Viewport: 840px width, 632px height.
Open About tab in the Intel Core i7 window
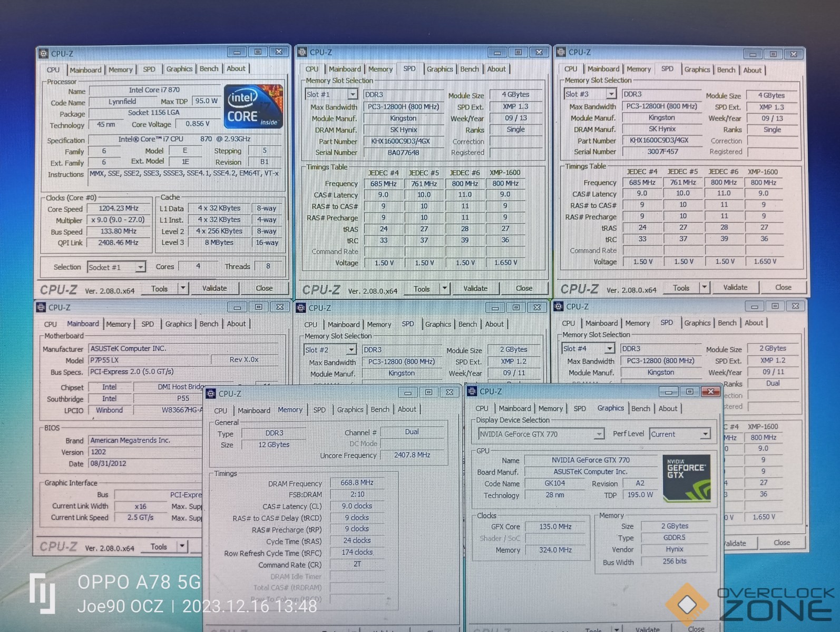pyautogui.click(x=236, y=68)
